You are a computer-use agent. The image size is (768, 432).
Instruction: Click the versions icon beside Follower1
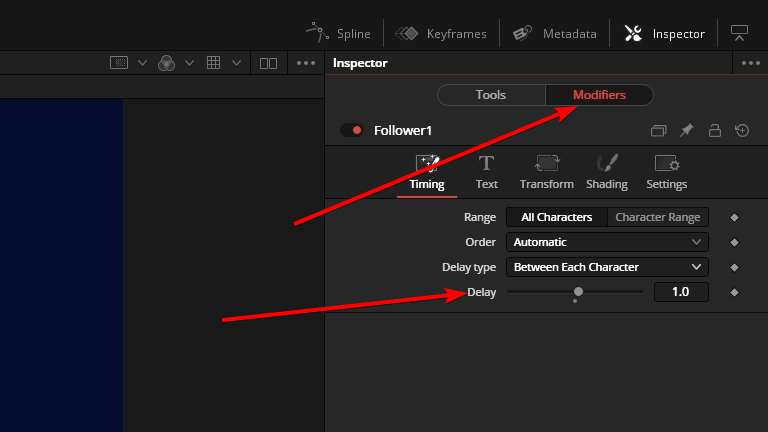(x=658, y=130)
